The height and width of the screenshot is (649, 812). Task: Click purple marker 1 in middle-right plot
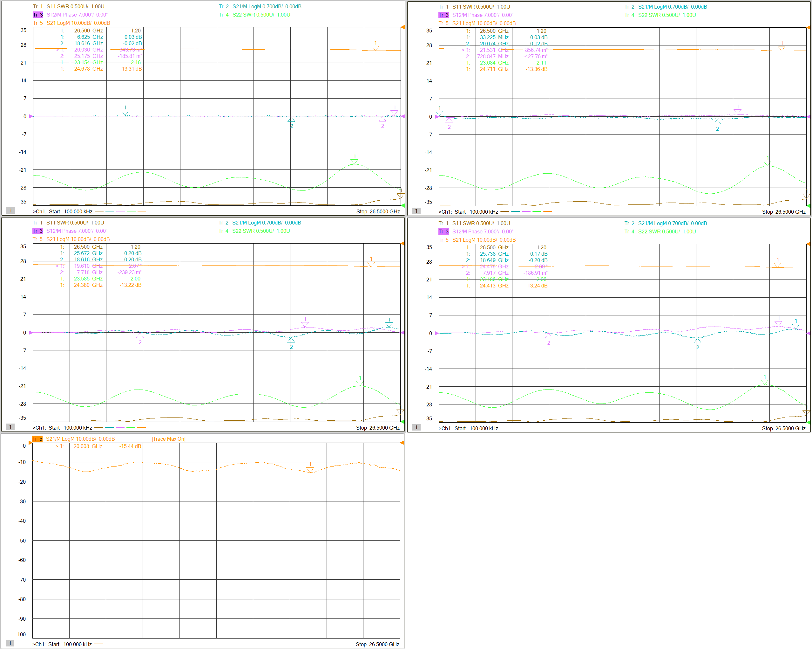[778, 323]
